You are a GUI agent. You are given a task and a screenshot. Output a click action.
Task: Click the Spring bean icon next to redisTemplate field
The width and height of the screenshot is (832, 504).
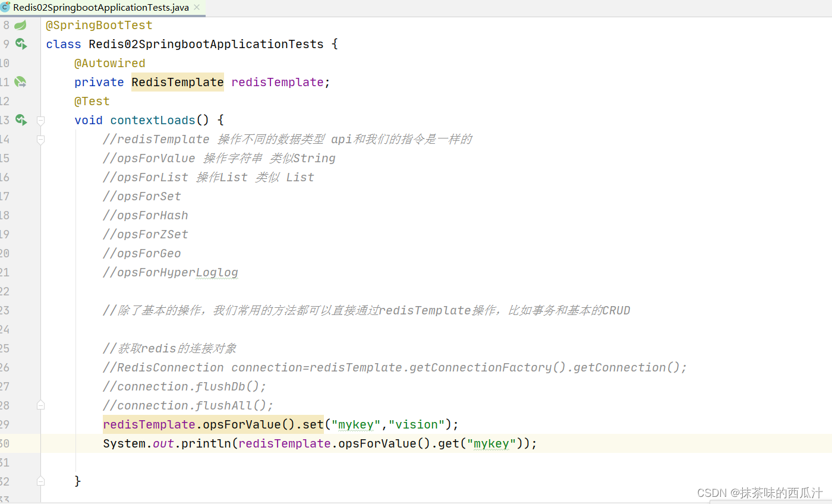coord(21,81)
